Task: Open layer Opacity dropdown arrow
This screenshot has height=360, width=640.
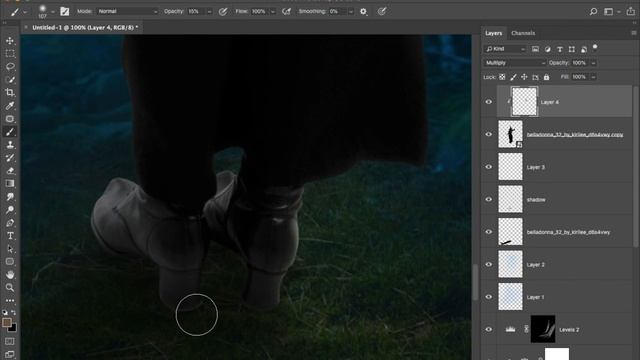Action: (593, 63)
